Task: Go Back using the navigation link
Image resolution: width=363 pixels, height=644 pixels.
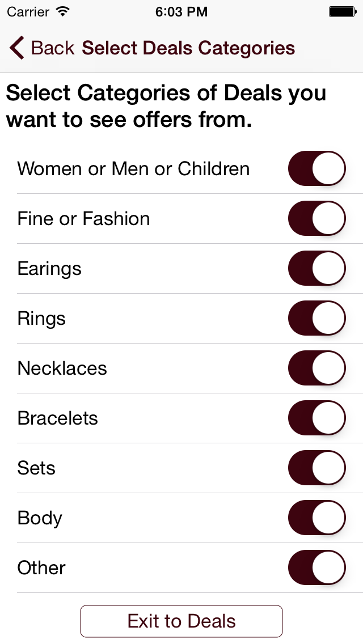Action: pyautogui.click(x=42, y=48)
